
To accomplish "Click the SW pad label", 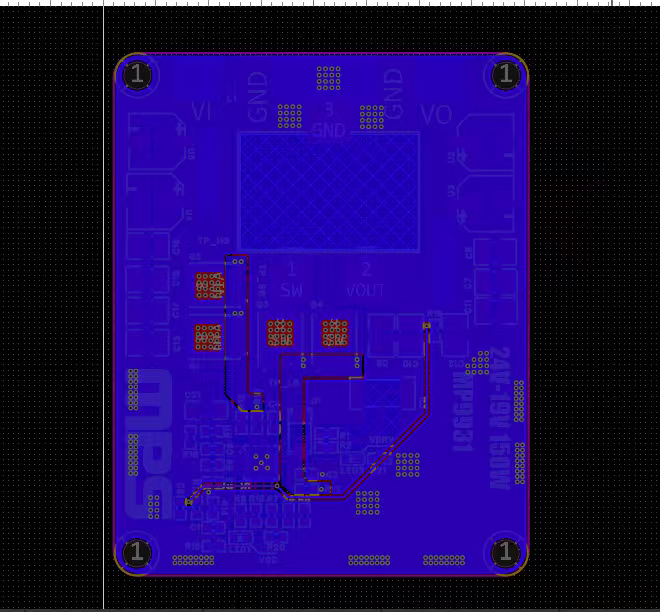I will (x=291, y=290).
